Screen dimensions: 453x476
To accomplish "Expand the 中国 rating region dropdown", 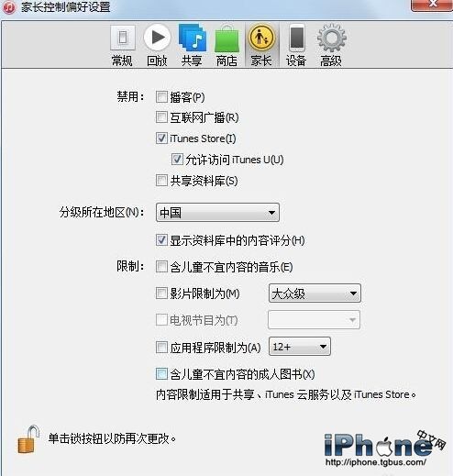I will tap(217, 213).
